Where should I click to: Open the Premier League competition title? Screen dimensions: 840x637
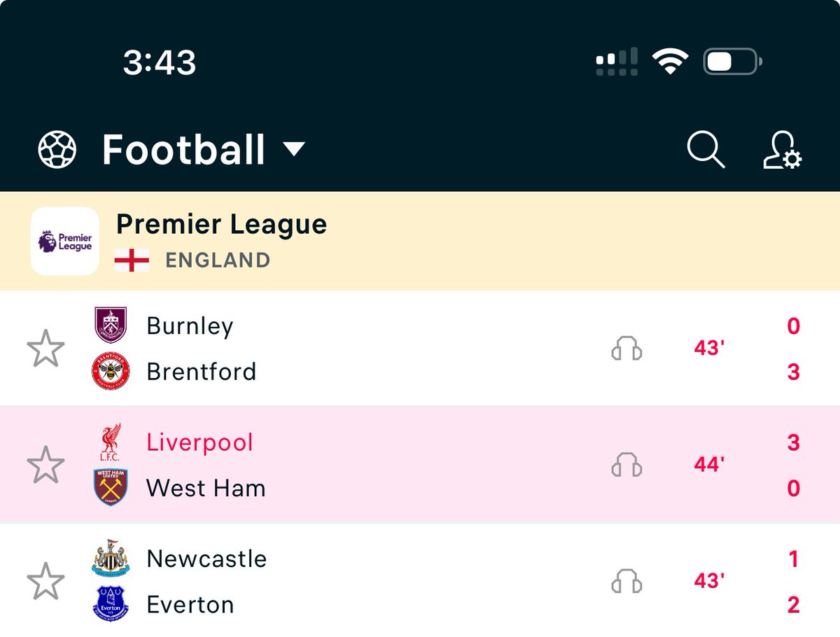[x=221, y=225]
